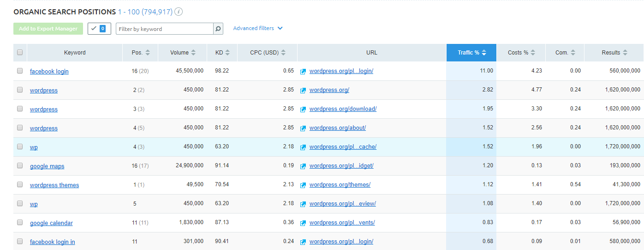Click the info icon beside Organic Search Positions
The height and width of the screenshot is (250, 644).
179,12
